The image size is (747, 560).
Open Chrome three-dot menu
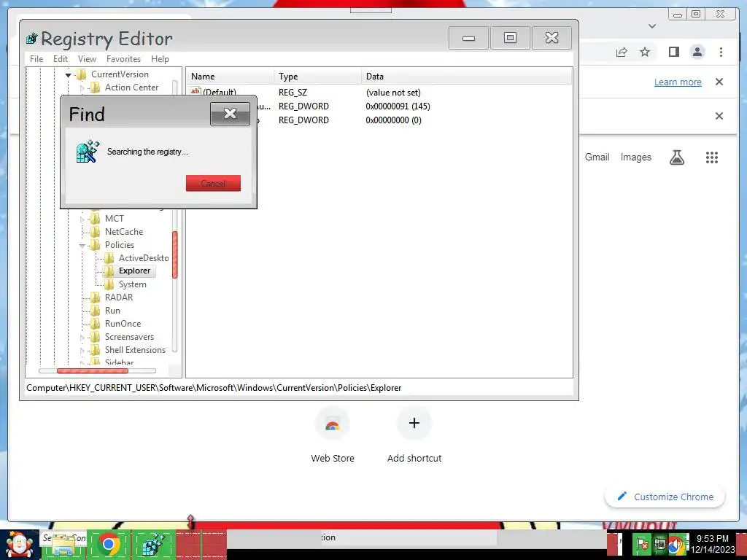[x=721, y=52]
